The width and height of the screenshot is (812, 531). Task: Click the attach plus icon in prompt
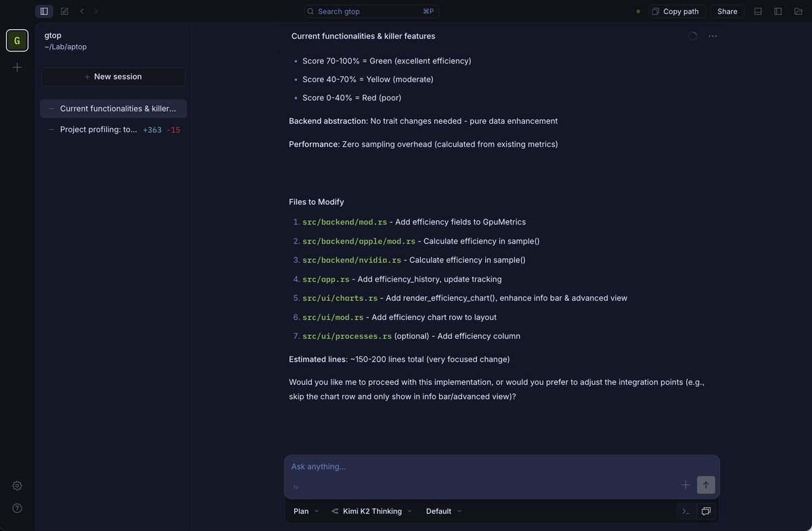685,485
